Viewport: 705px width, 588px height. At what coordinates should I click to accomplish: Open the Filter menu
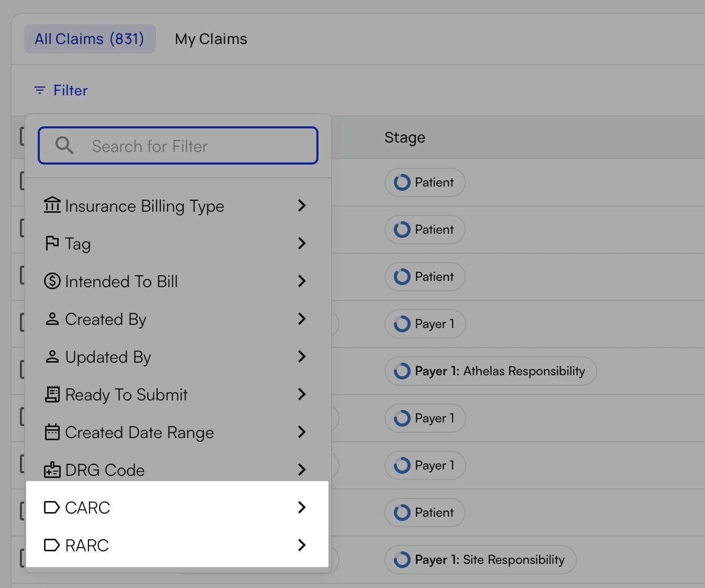pyautogui.click(x=60, y=90)
